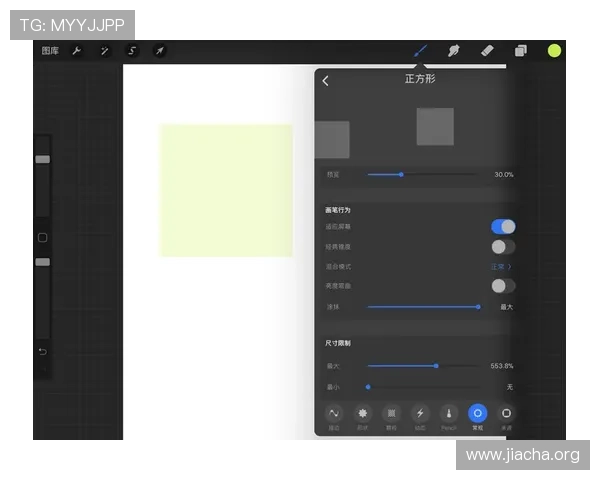Select the Selection S-shaped tool
Viewport: 600px width, 480px height.
pos(132,51)
